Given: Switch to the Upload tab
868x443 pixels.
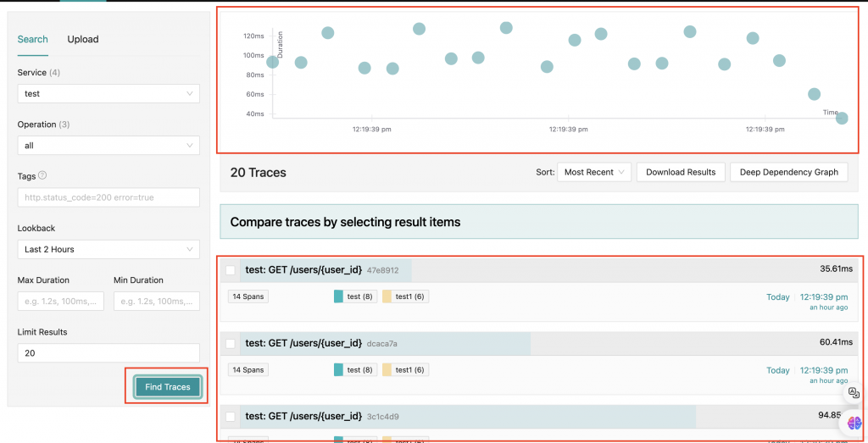Looking at the screenshot, I should pos(83,39).
